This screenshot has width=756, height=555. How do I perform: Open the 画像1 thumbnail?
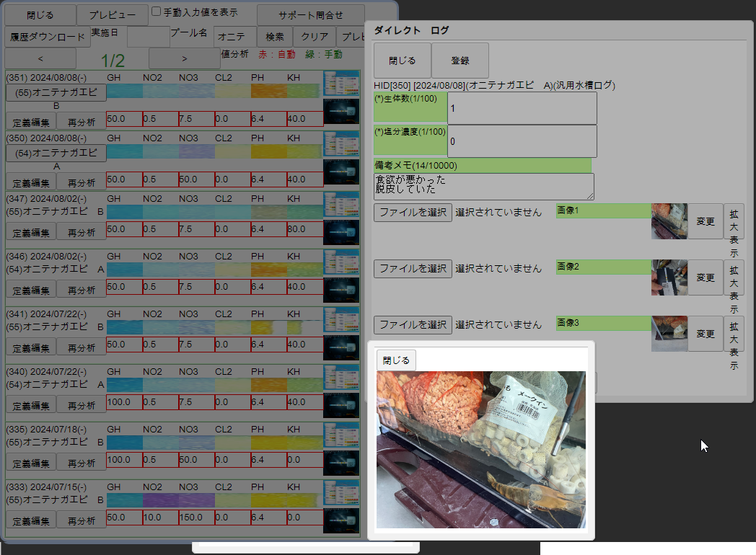(669, 221)
